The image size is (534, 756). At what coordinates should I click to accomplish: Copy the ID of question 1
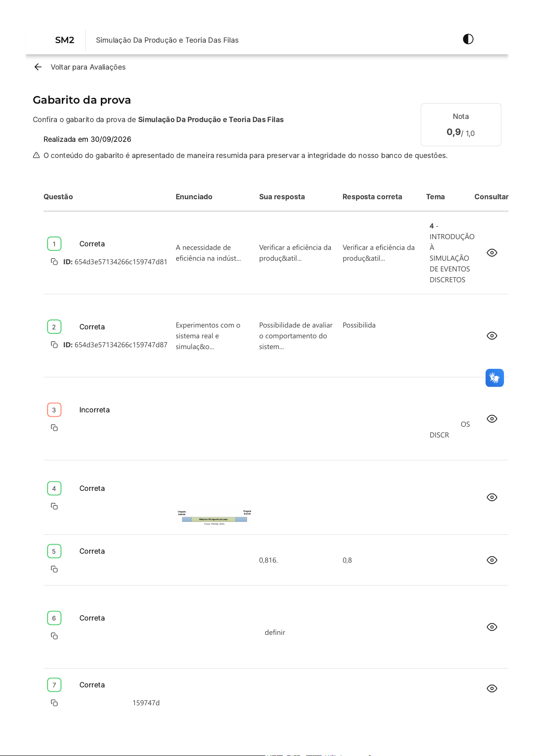[54, 262]
